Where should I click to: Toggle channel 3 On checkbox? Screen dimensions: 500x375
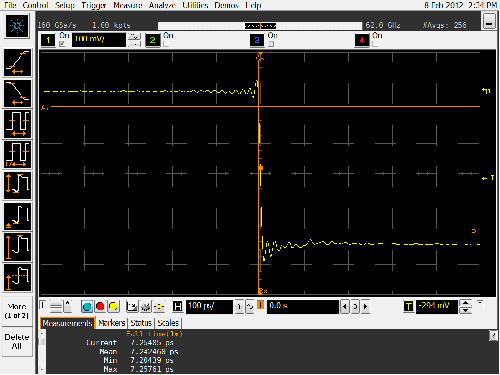coord(271,44)
